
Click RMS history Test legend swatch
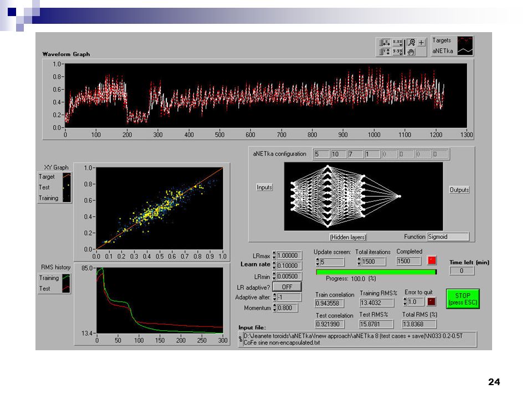coord(66,288)
